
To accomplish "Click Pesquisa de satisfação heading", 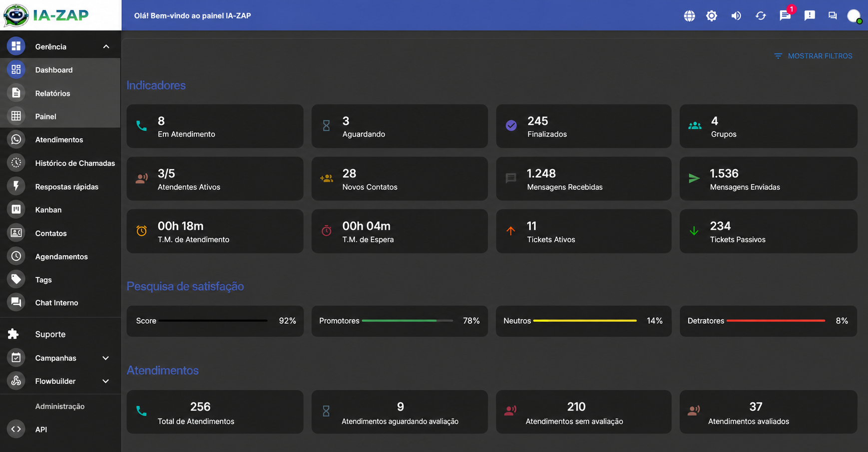I will coord(185,286).
